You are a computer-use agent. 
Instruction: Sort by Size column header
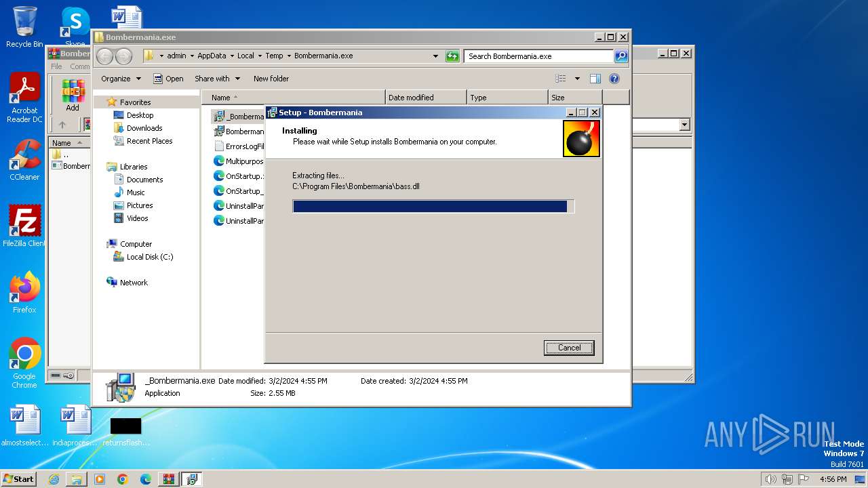575,98
